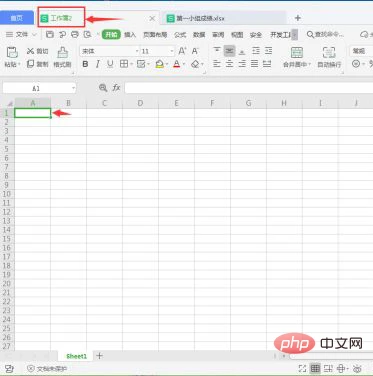Toggle bold formatting
373x376 pixels.
(x=85, y=64)
